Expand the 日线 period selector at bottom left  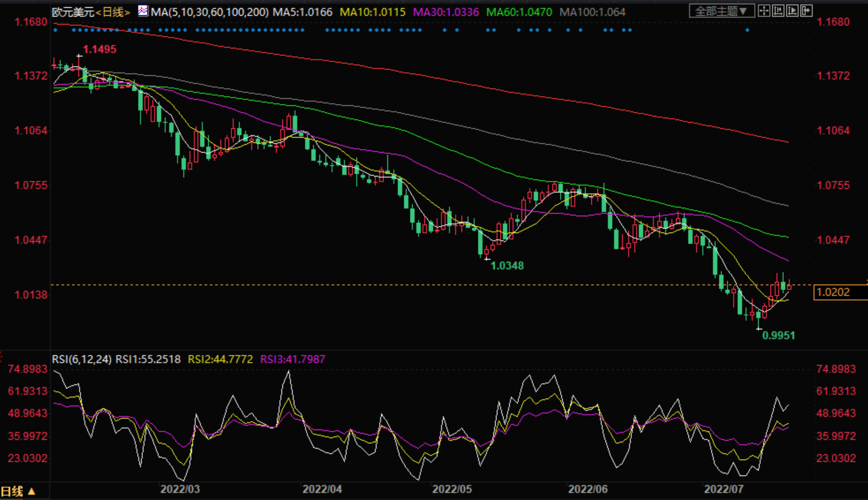[18, 491]
